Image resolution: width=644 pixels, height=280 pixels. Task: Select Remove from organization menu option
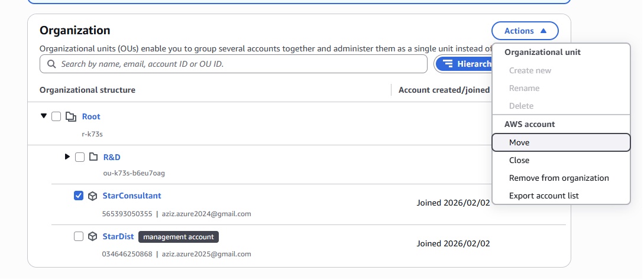click(x=558, y=178)
